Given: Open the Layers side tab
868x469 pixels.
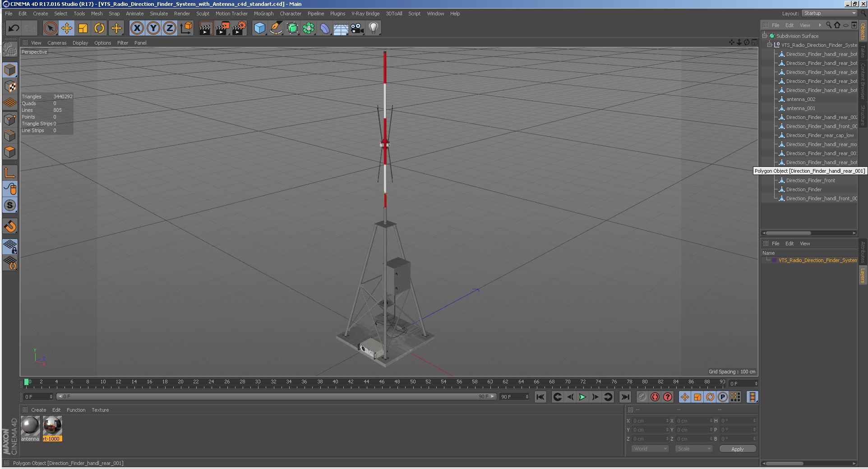Looking at the screenshot, I should tap(863, 275).
